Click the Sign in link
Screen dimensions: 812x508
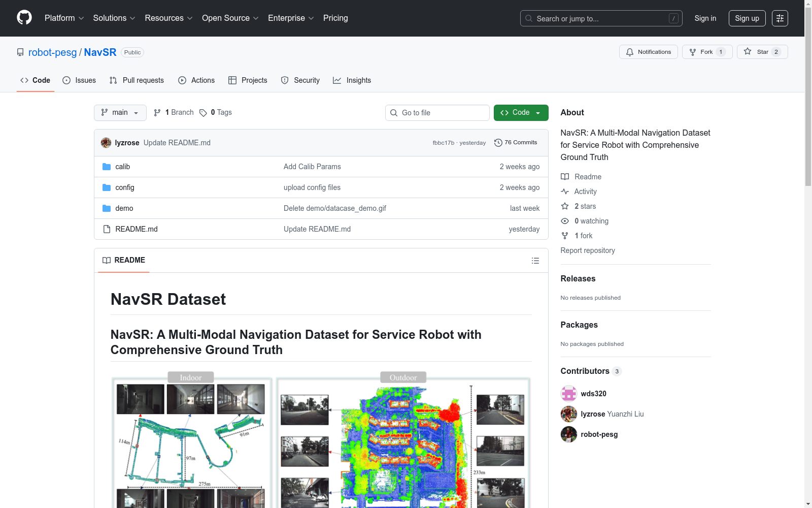click(x=705, y=18)
